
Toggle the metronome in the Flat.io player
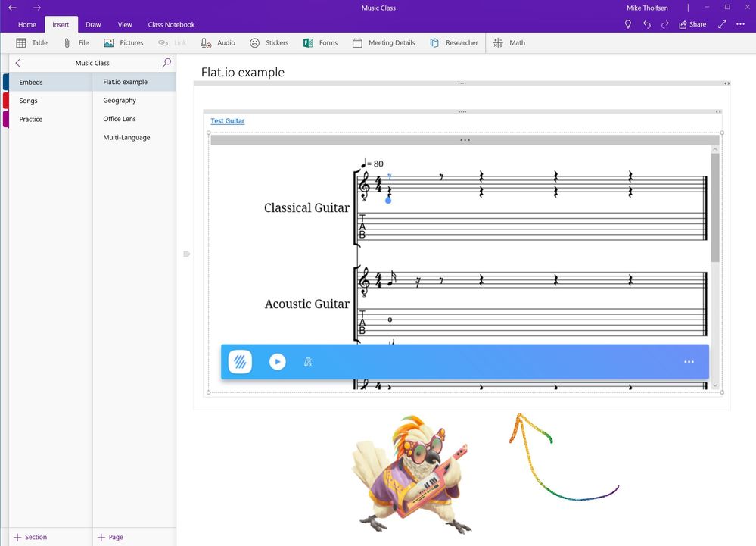pos(308,362)
